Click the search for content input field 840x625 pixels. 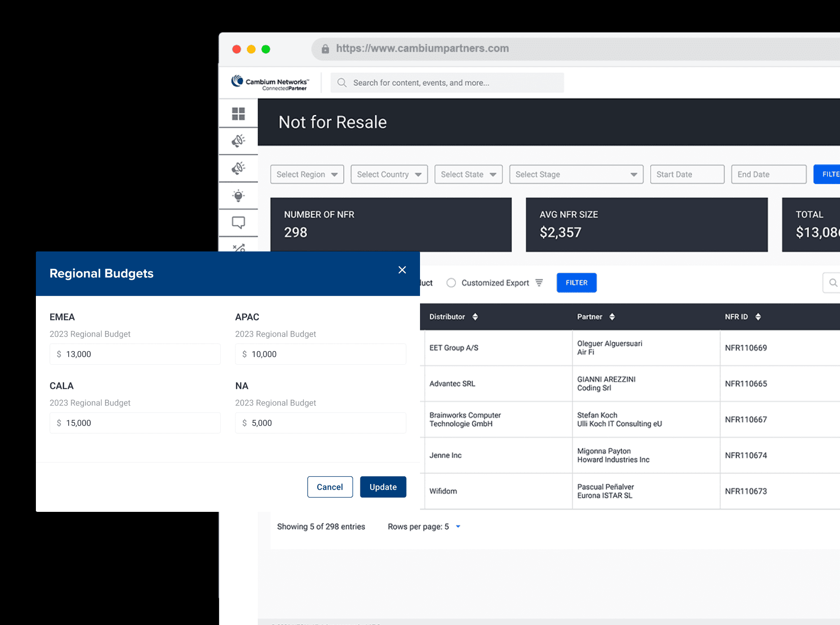coord(447,83)
